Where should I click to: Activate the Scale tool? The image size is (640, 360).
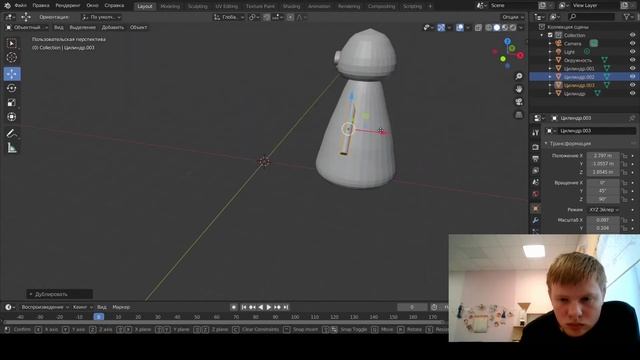coord(11,102)
